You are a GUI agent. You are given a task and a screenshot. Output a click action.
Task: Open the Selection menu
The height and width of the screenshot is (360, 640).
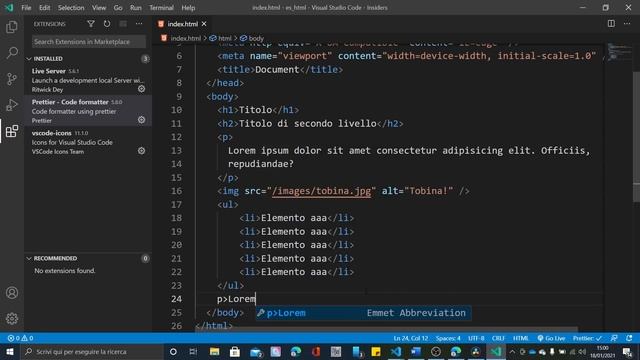[71, 8]
